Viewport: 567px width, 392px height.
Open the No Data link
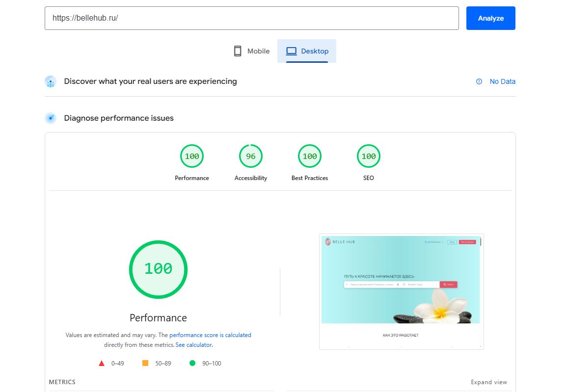[502, 81]
